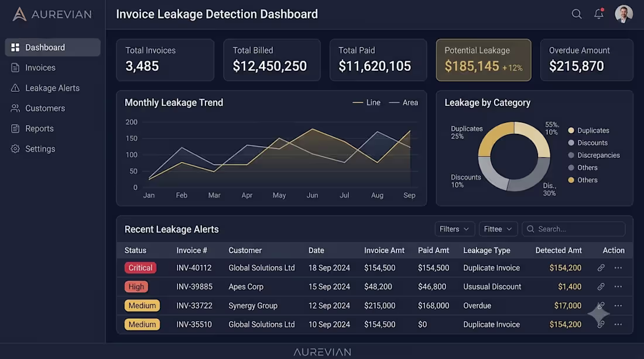Select the Total Billed card
Screen dimensions: 644x359
pyautogui.click(x=272, y=60)
